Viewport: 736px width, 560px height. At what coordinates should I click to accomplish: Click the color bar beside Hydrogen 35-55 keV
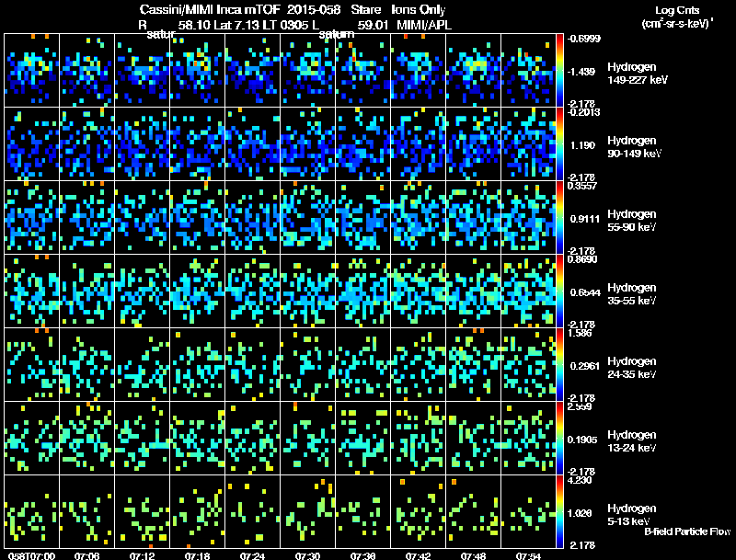point(559,291)
